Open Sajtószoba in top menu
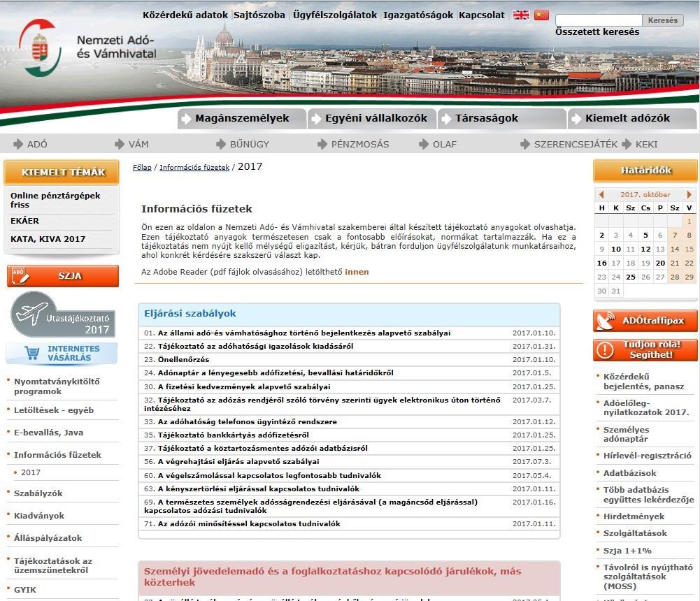Image resolution: width=700 pixels, height=601 pixels. (259, 15)
